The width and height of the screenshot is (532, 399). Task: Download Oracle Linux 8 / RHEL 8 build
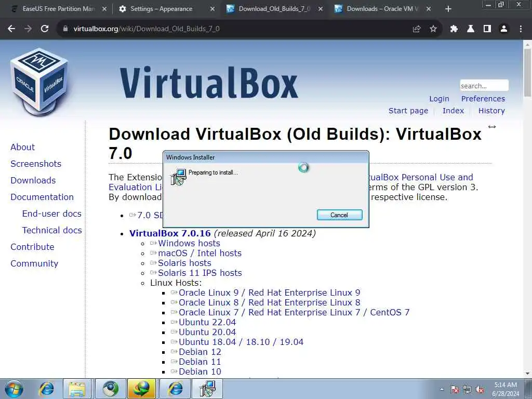coord(270,302)
